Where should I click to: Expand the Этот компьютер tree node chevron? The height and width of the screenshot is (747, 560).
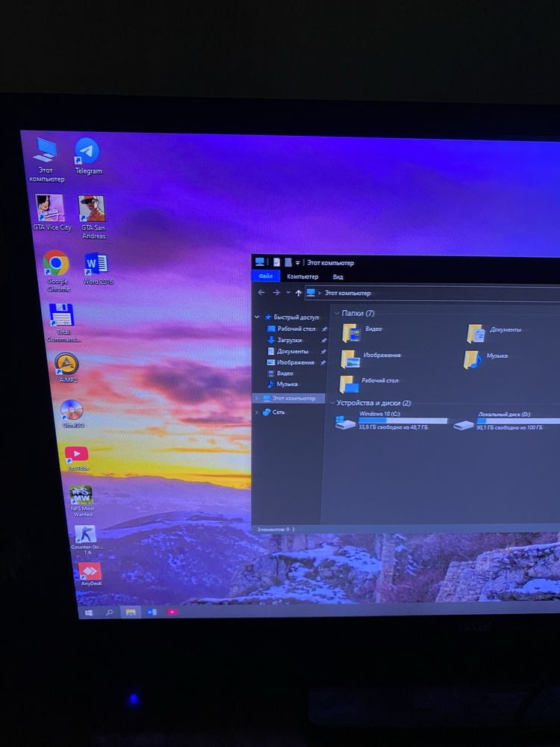click(x=256, y=398)
